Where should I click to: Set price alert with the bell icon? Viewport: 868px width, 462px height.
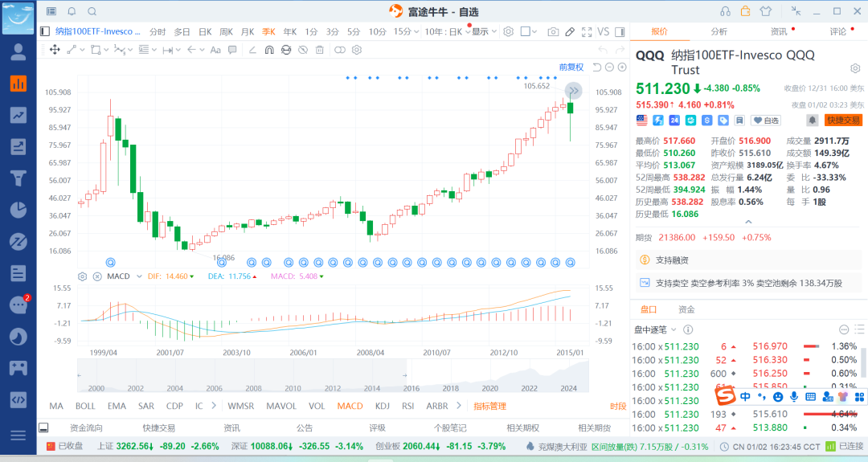[x=812, y=120]
